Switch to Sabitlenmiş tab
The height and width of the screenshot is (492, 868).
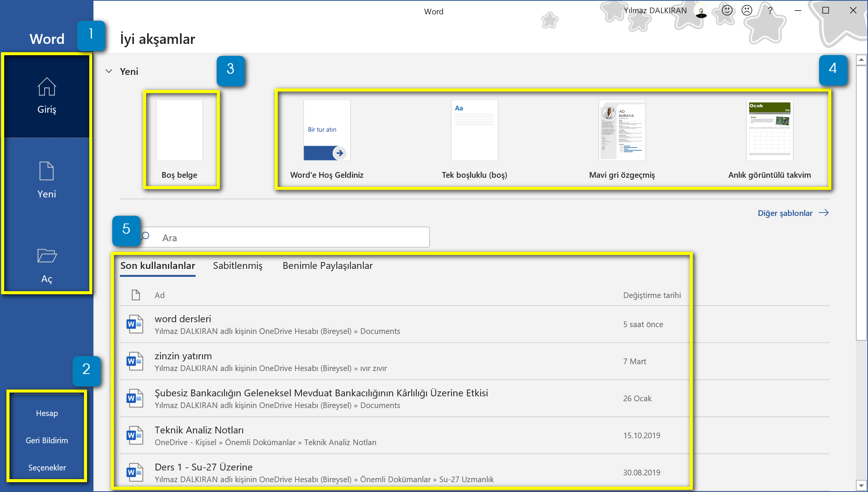[238, 266]
